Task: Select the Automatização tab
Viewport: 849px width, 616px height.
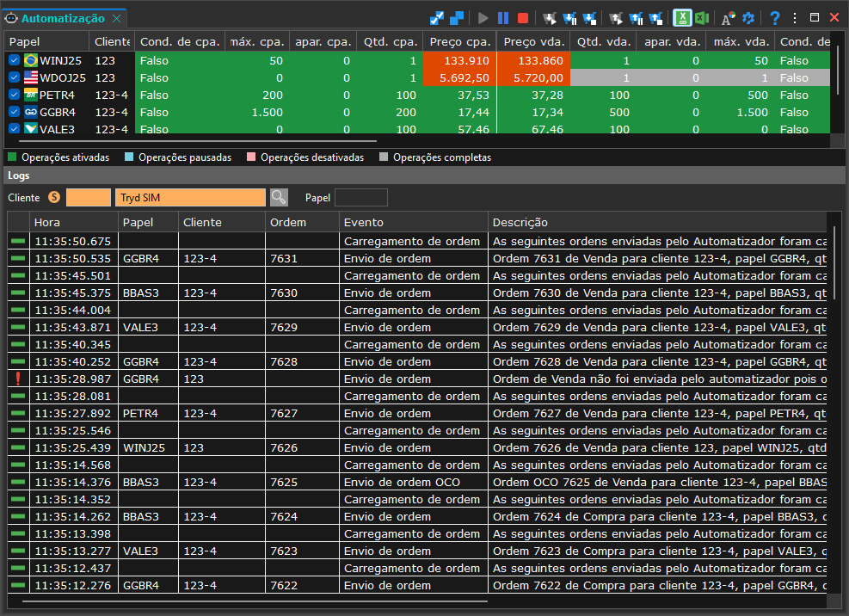Action: pyautogui.click(x=63, y=18)
